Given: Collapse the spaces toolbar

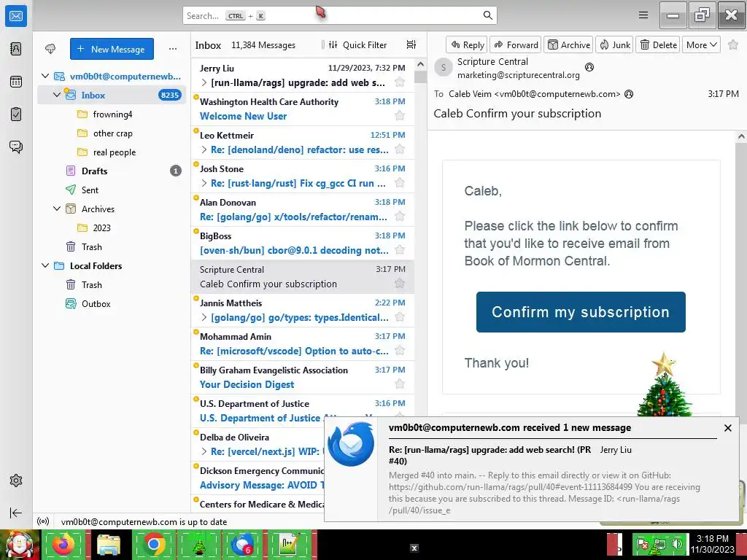Looking at the screenshot, I should tap(16, 513).
